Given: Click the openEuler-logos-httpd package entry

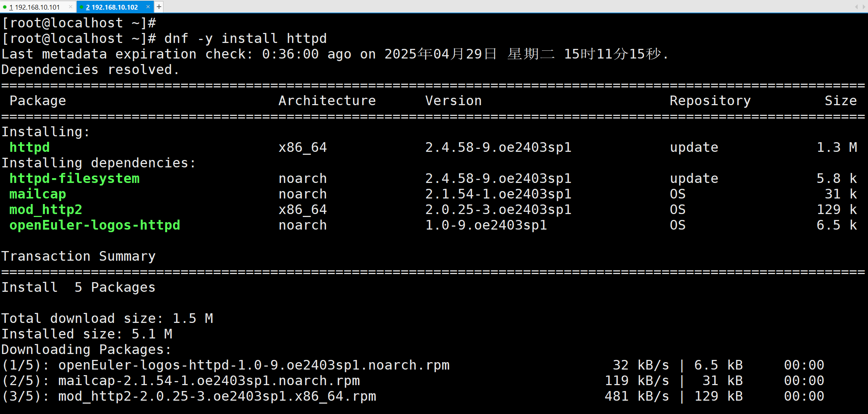Looking at the screenshot, I should (95, 225).
